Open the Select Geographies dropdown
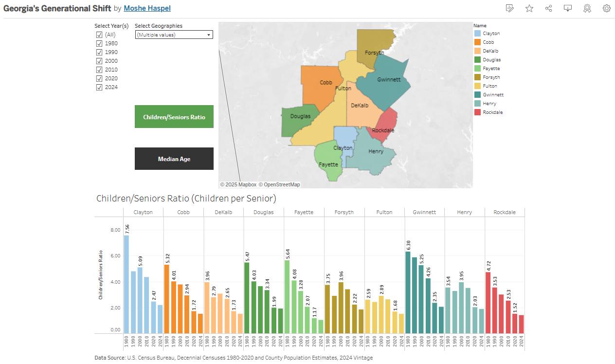This screenshot has width=615, height=364. (174, 35)
